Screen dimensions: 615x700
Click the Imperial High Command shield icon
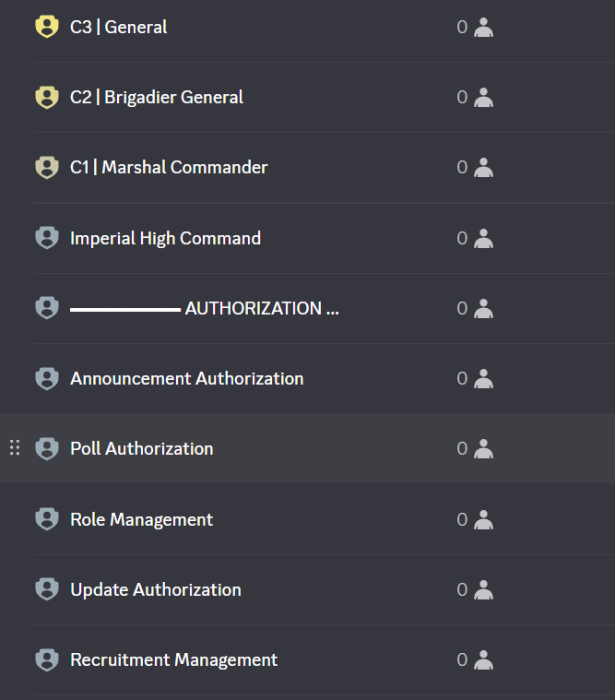pos(46,238)
